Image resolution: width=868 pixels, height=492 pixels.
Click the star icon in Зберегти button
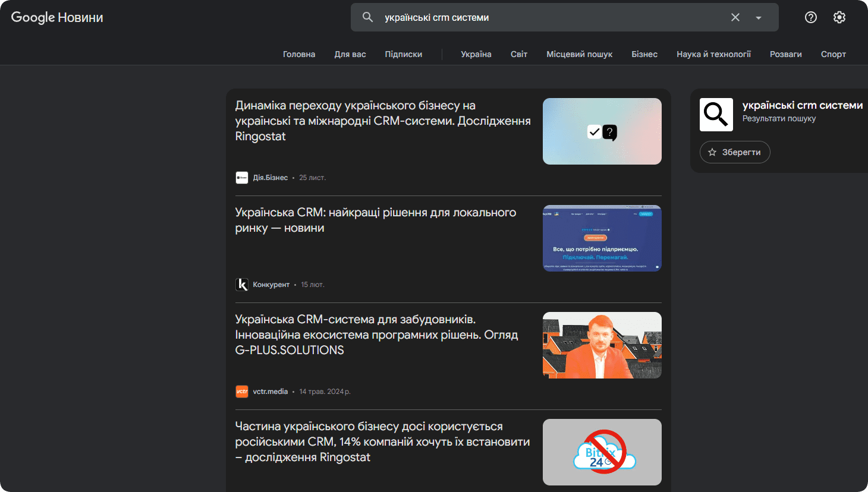pos(712,152)
